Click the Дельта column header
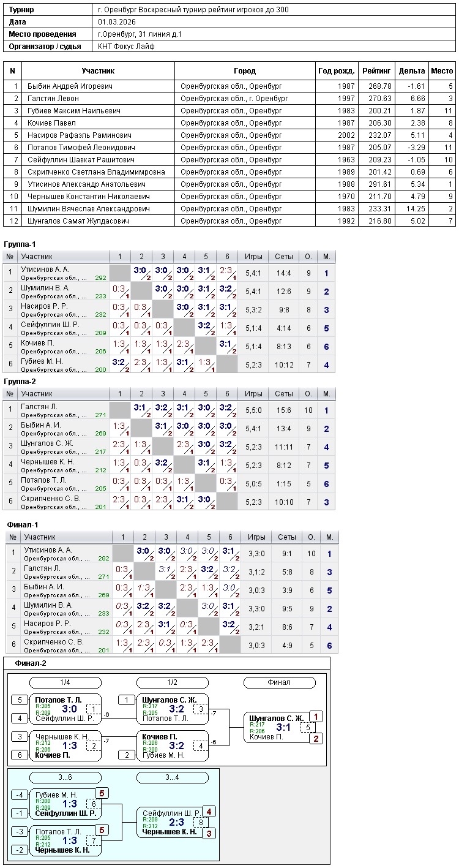Screen dimensions: 459x868 coord(411,71)
